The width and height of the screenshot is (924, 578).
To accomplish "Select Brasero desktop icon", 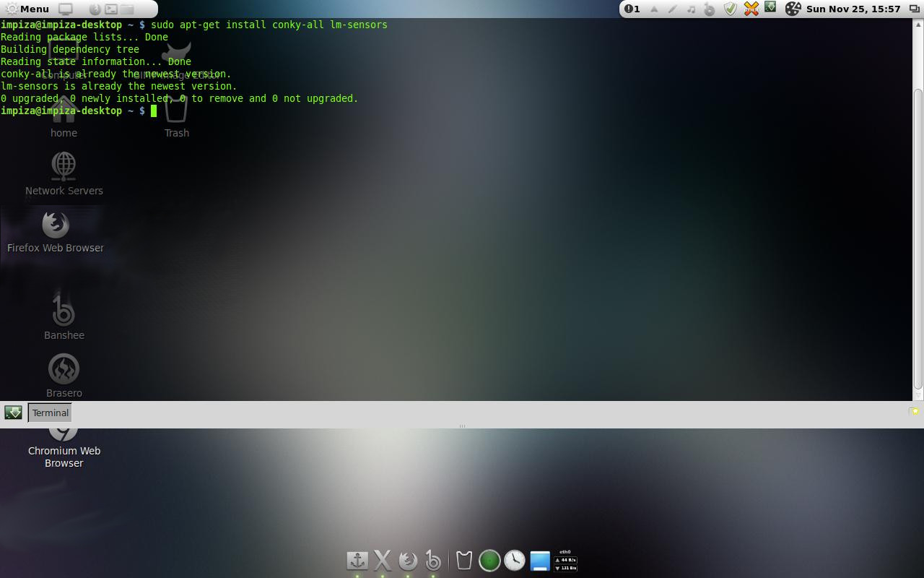I will (64, 376).
